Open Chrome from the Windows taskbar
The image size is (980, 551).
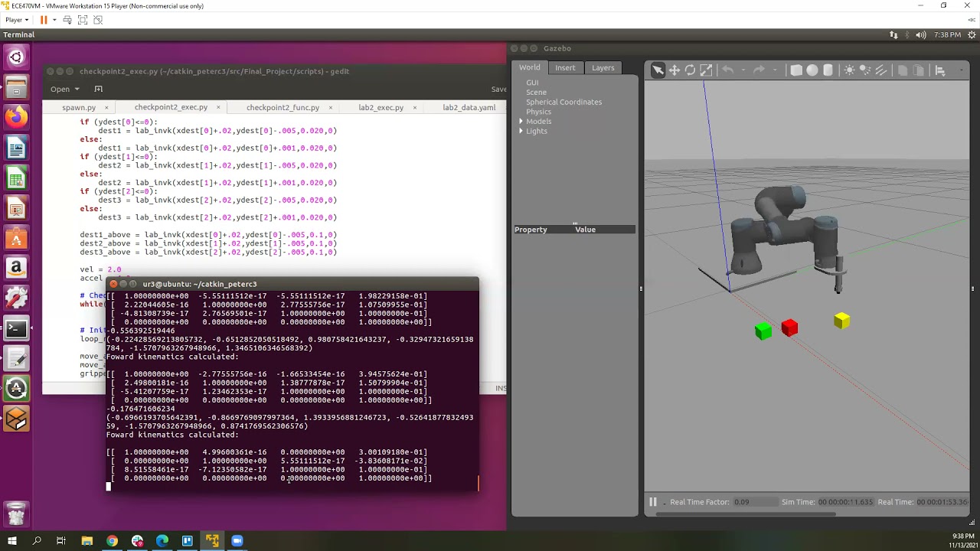point(112,541)
